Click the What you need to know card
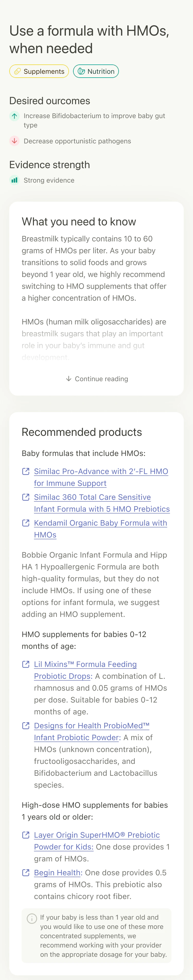Image resolution: width=193 pixels, height=980 pixels. (x=96, y=297)
